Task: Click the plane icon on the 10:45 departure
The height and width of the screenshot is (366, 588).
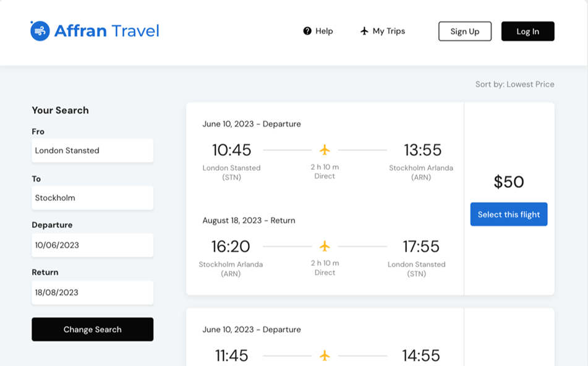Action: tap(325, 150)
